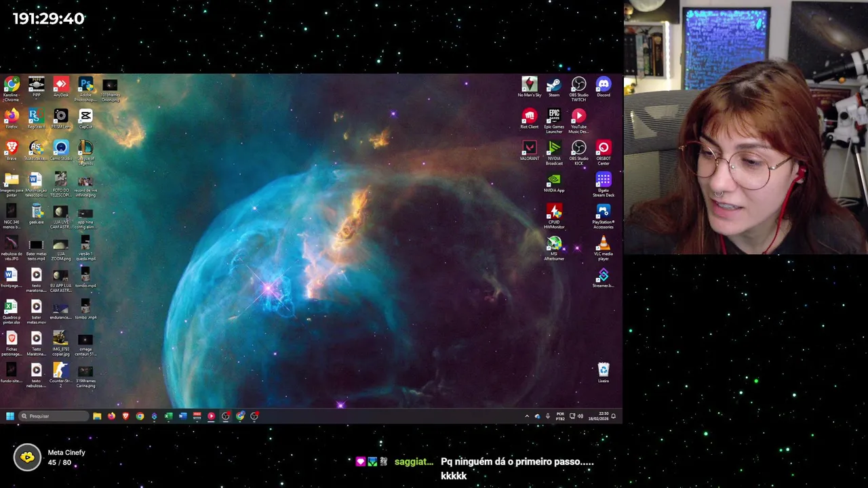Open File Explorer from the taskbar
The height and width of the screenshot is (488, 868).
(97, 416)
